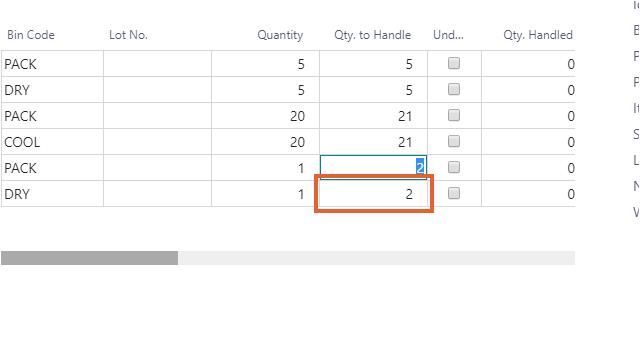The width and height of the screenshot is (640, 360).
Task: Click the Und... column header
Action: (x=448, y=35)
